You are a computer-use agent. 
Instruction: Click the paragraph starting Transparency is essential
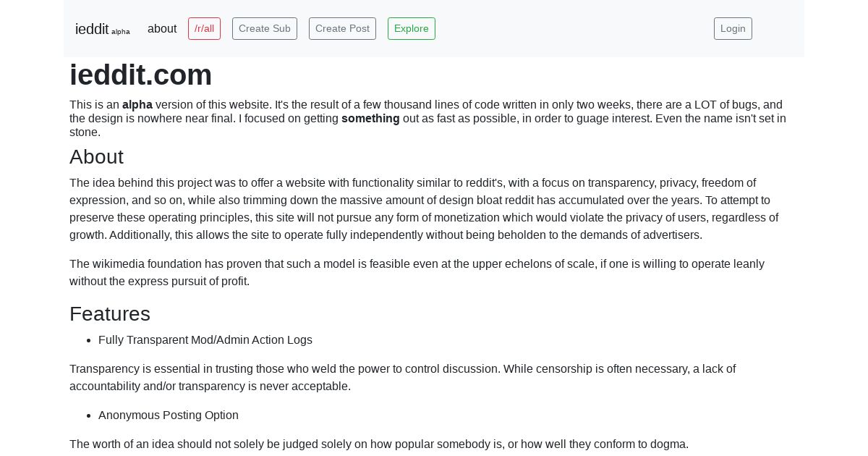pyautogui.click(x=402, y=378)
